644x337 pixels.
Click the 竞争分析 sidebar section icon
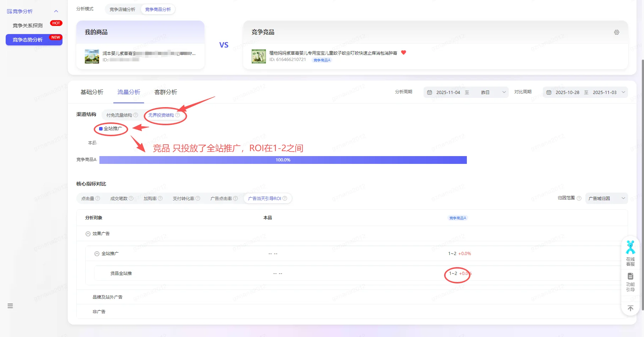pyautogui.click(x=10, y=11)
